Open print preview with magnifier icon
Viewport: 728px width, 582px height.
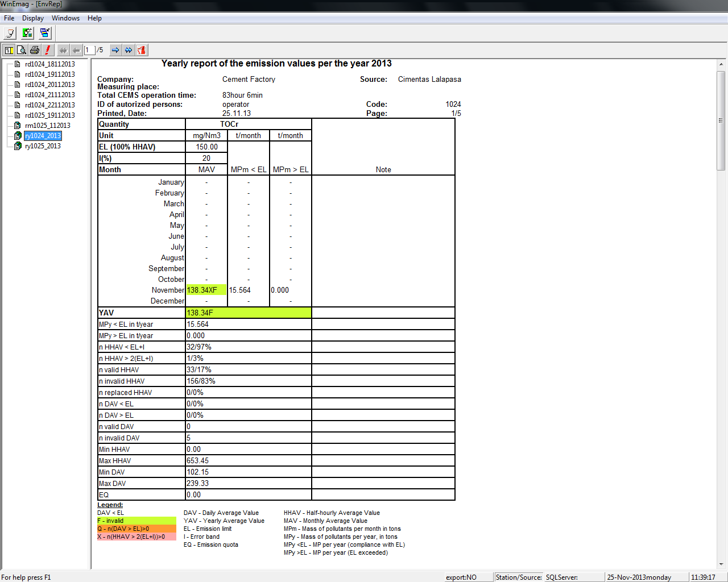(22, 50)
